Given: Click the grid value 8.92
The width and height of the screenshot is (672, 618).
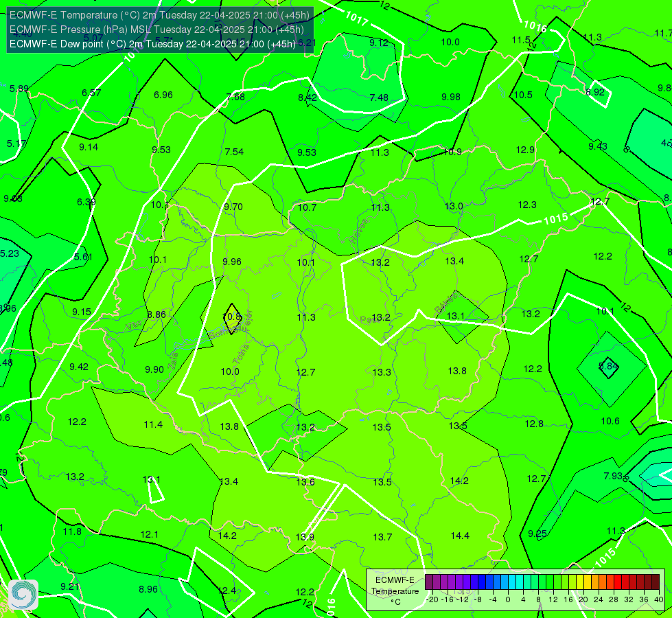Looking at the screenshot, I should pyautogui.click(x=595, y=92).
